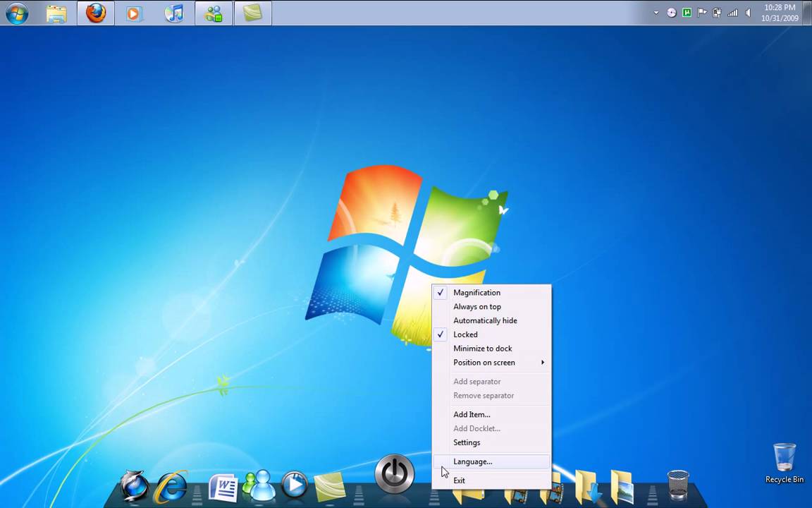Open the Windows Start orb
The height and width of the screenshot is (508, 812).
coord(17,13)
